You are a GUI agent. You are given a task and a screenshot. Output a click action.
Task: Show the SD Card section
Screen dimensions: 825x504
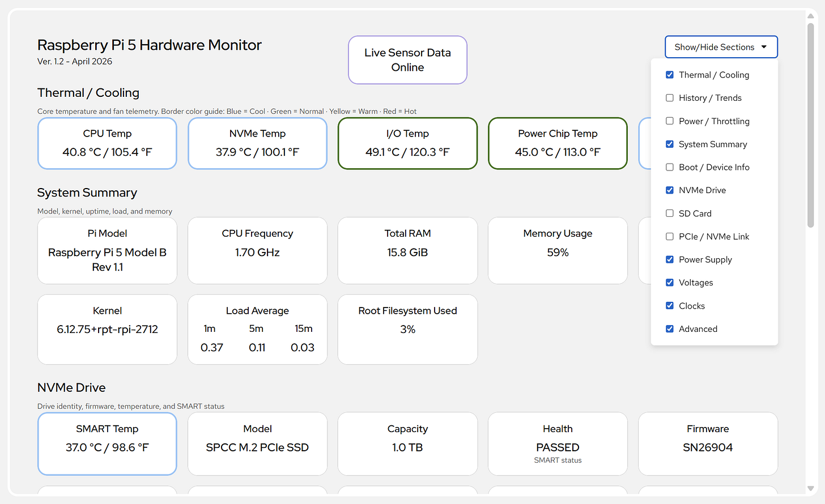pos(670,213)
